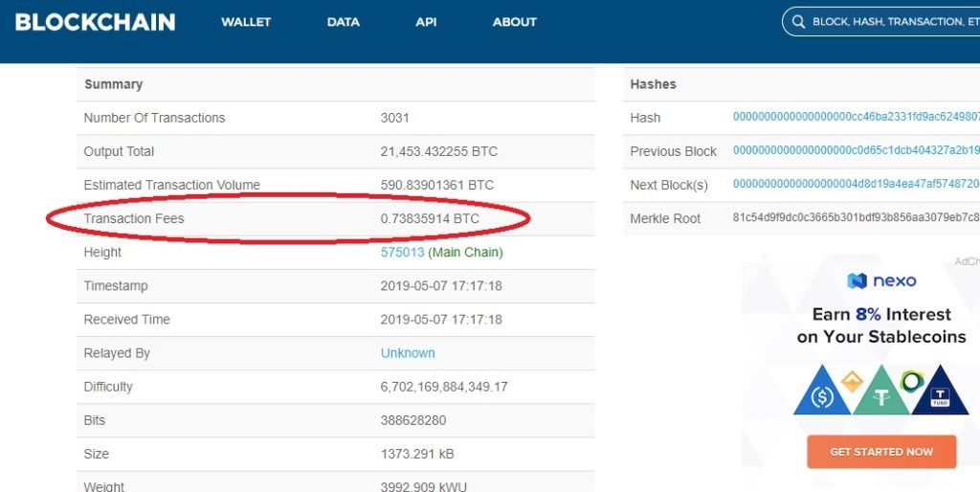Viewport: 980px width, 492px height.
Task: Select the Transaction Fees value 0.73835914 BTC
Action: 430,219
